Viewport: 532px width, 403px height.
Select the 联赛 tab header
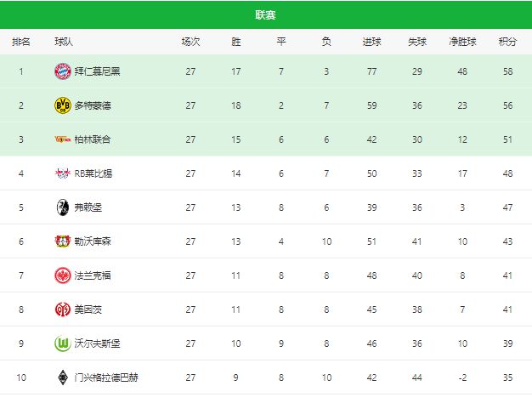[265, 14]
